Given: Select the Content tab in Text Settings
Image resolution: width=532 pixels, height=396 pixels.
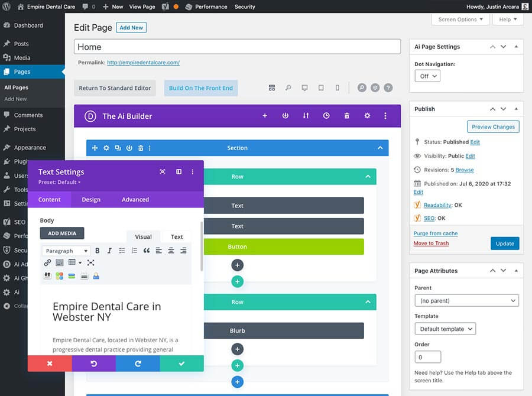Looking at the screenshot, I should pos(49,200).
